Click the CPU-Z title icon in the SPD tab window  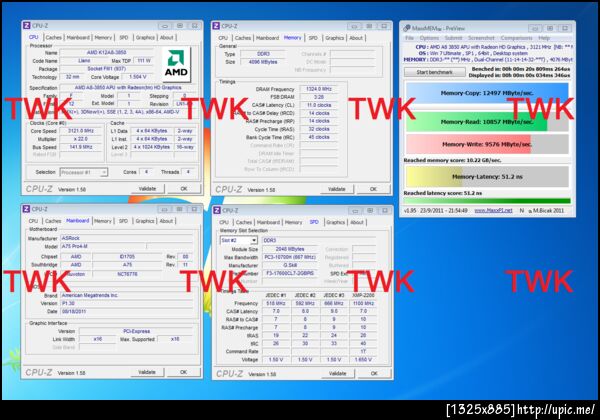tap(217, 210)
